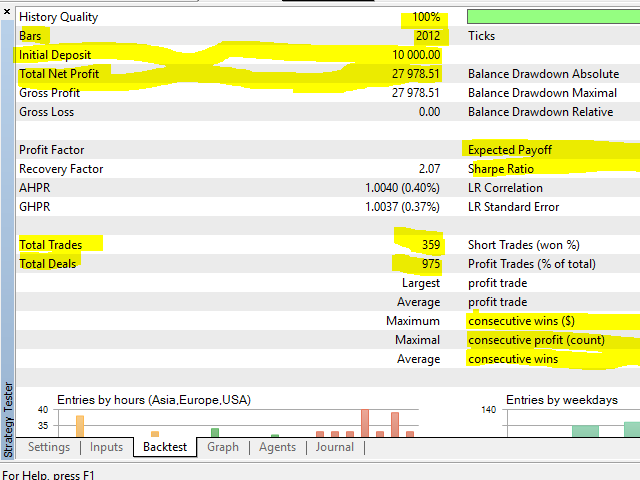Click the Recovery Factor value 2.07
The width and height of the screenshot is (640, 480).
(429, 169)
